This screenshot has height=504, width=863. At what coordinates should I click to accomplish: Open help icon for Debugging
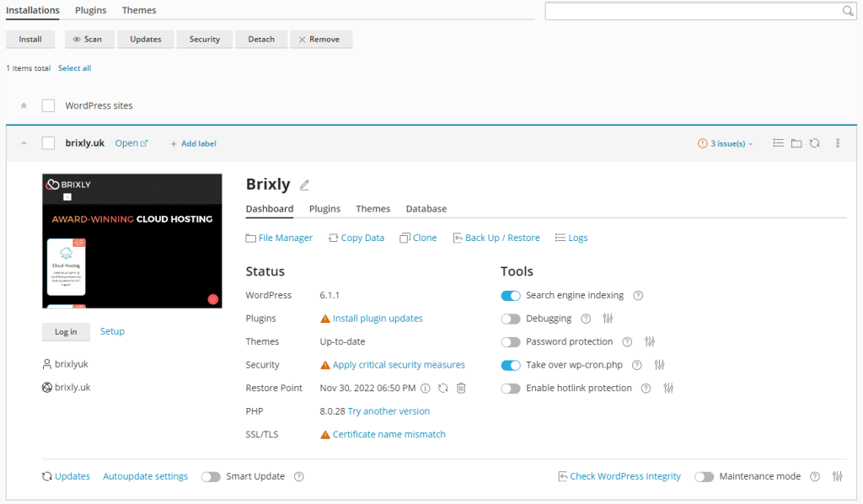(587, 319)
